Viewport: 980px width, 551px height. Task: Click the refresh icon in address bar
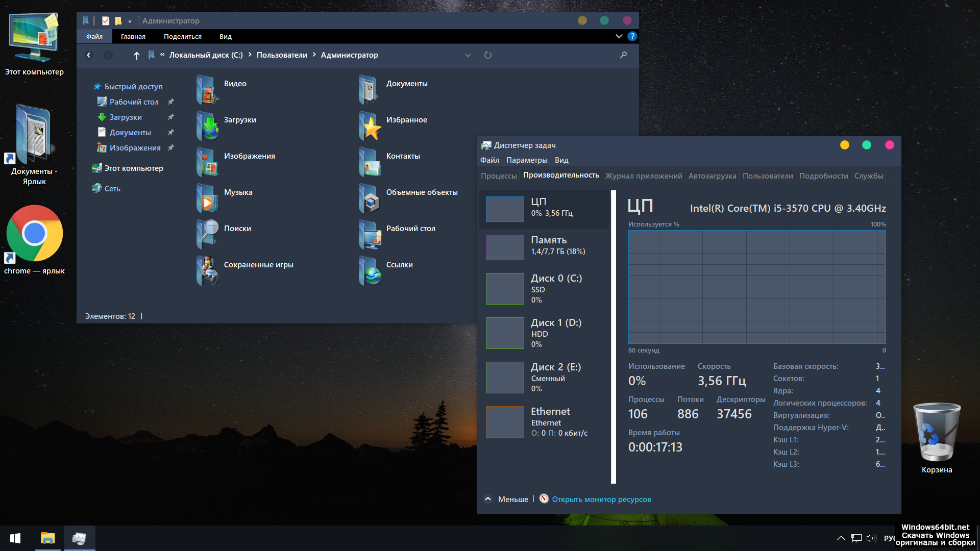pyautogui.click(x=488, y=55)
